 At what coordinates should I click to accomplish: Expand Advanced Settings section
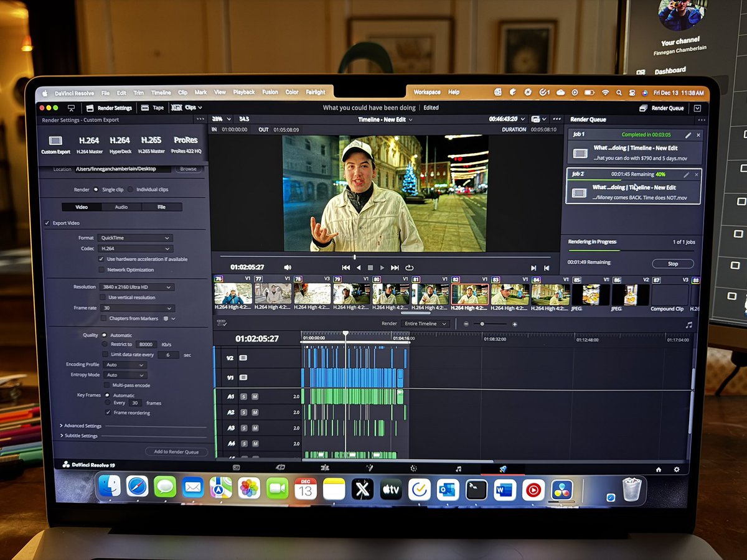(81, 426)
